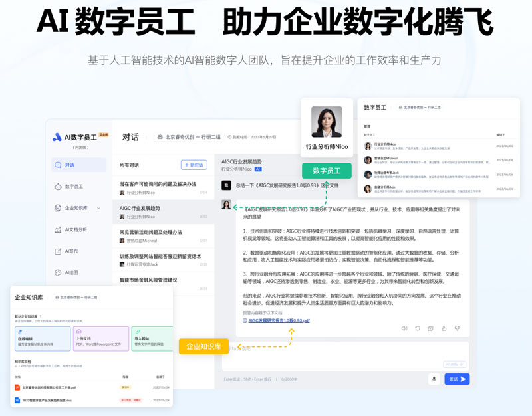Give the response a thumbs down
532x416 pixels.
click(458, 328)
